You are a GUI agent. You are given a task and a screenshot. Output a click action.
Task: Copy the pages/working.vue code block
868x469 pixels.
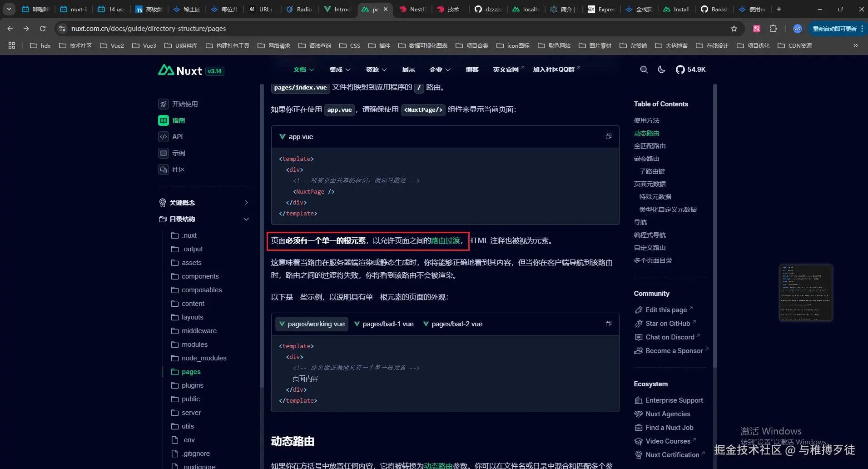click(x=609, y=324)
